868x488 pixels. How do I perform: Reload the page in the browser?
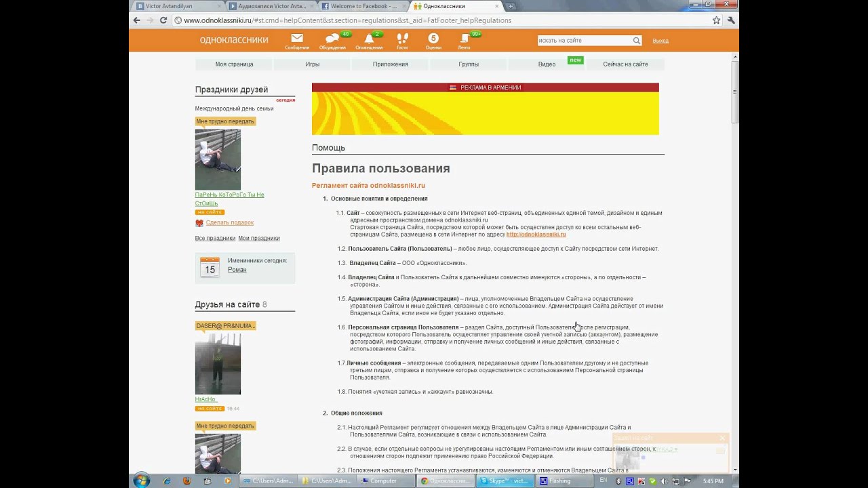click(x=163, y=20)
